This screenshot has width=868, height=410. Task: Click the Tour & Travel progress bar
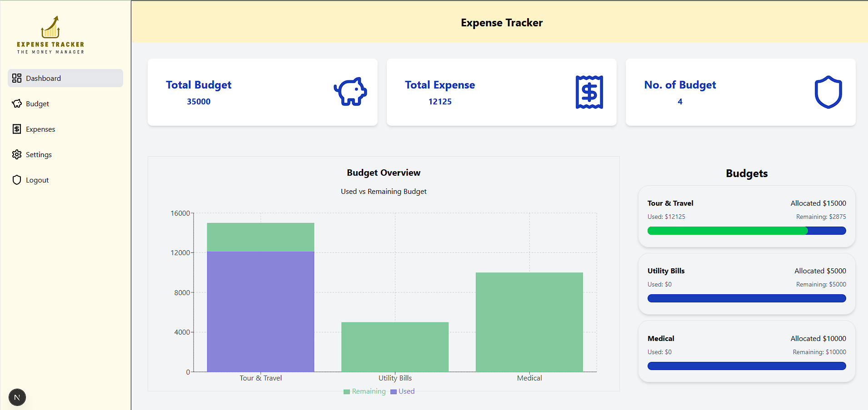tap(746, 231)
